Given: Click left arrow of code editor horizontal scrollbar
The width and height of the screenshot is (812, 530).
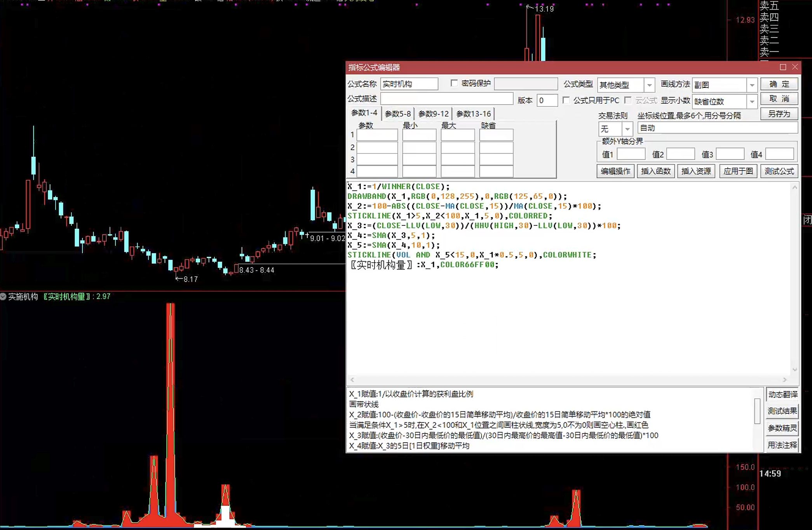Looking at the screenshot, I should (x=352, y=380).
